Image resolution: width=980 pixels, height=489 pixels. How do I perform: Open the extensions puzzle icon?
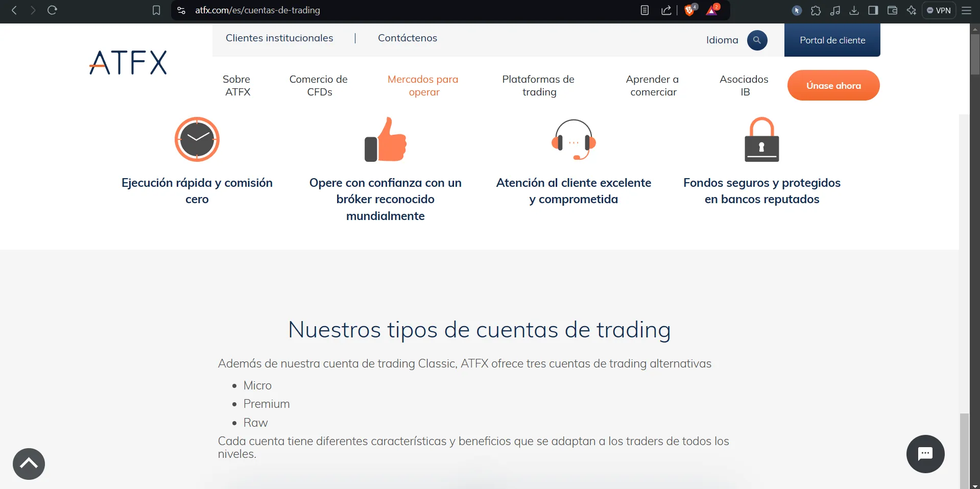tap(816, 10)
